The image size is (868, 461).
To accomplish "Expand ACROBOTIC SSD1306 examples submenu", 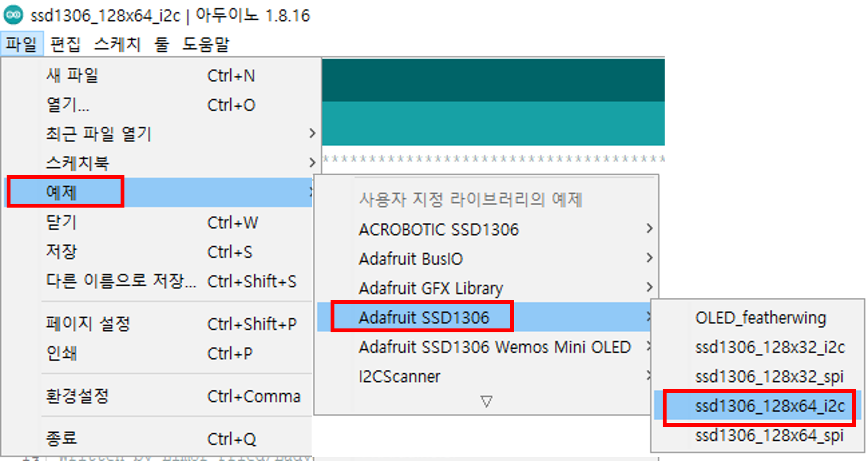I will click(439, 229).
